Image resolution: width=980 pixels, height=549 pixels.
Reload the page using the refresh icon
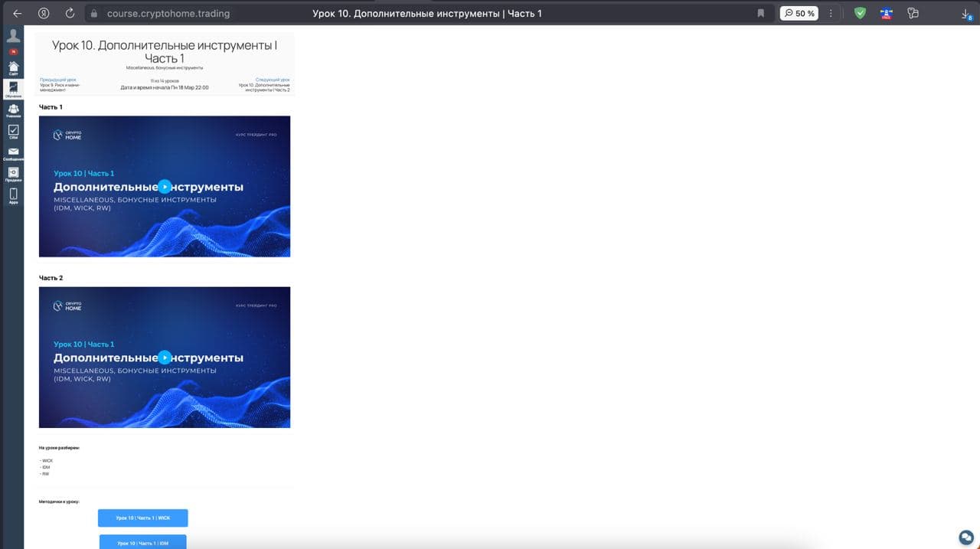pyautogui.click(x=70, y=13)
